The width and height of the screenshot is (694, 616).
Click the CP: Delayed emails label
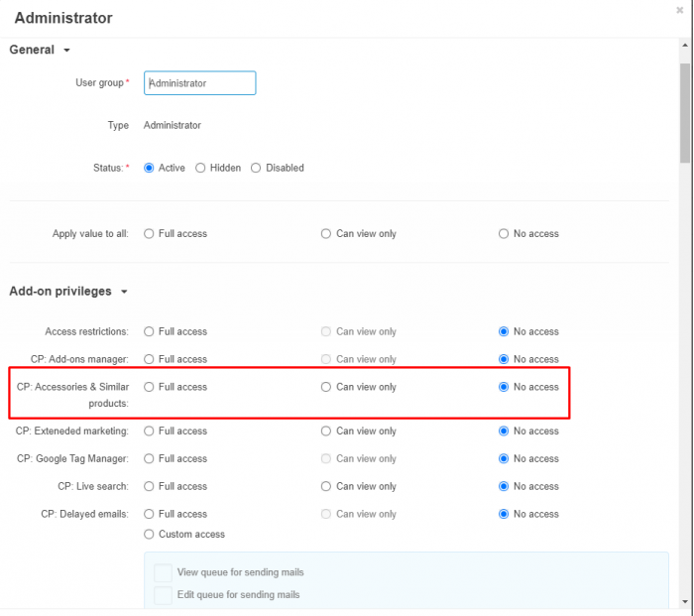click(x=84, y=514)
